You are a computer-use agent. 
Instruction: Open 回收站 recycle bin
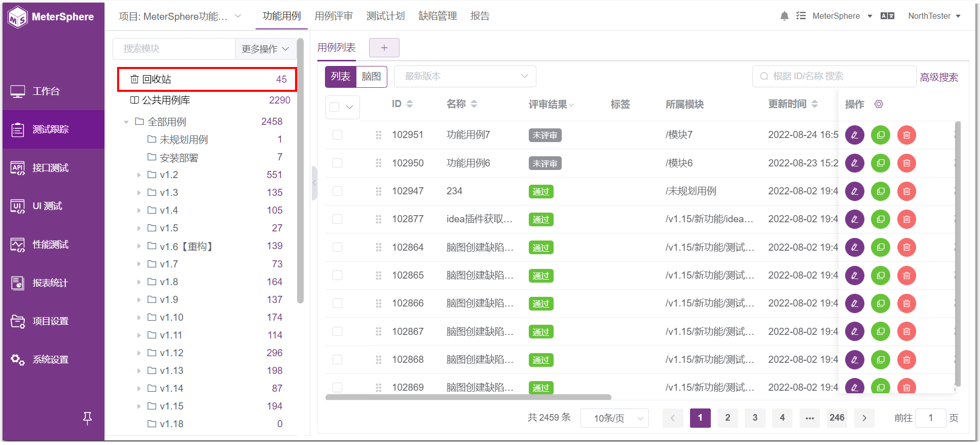pyautogui.click(x=207, y=80)
